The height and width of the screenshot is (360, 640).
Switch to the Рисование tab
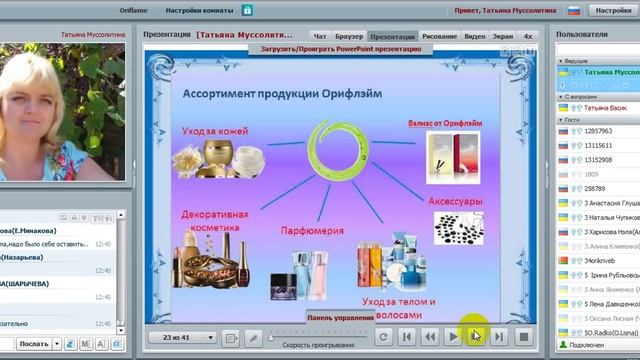440,36
